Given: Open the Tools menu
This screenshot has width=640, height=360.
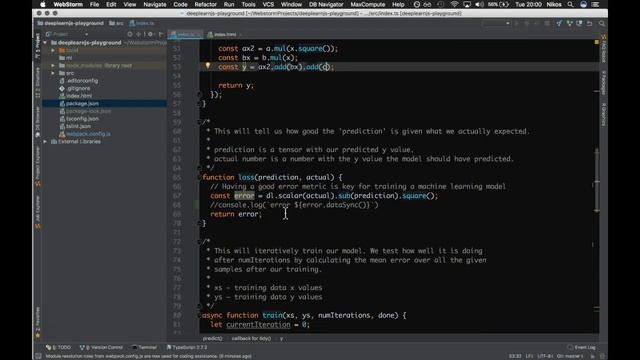Looking at the screenshot, I should click(x=248, y=4).
